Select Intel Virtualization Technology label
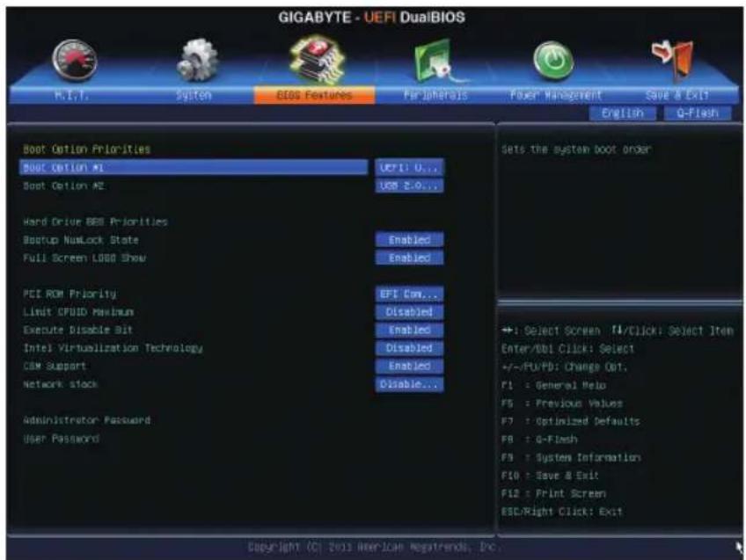746x560 pixels. click(113, 348)
